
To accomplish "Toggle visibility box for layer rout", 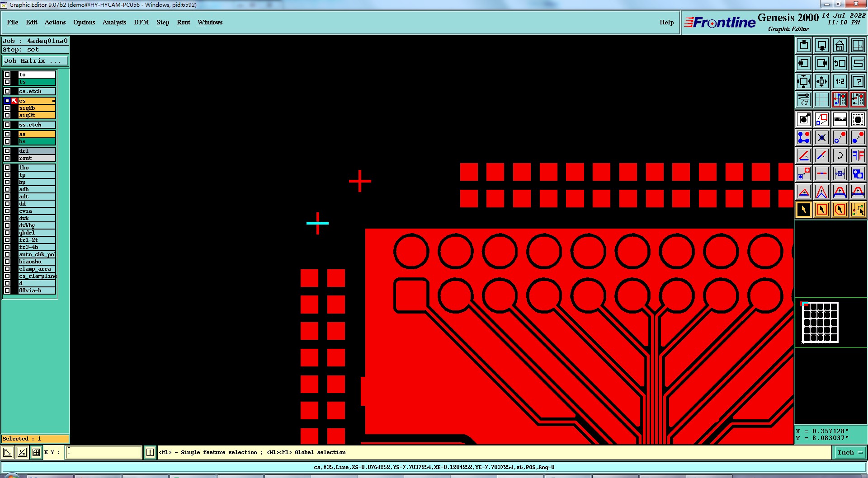I will (7, 158).
